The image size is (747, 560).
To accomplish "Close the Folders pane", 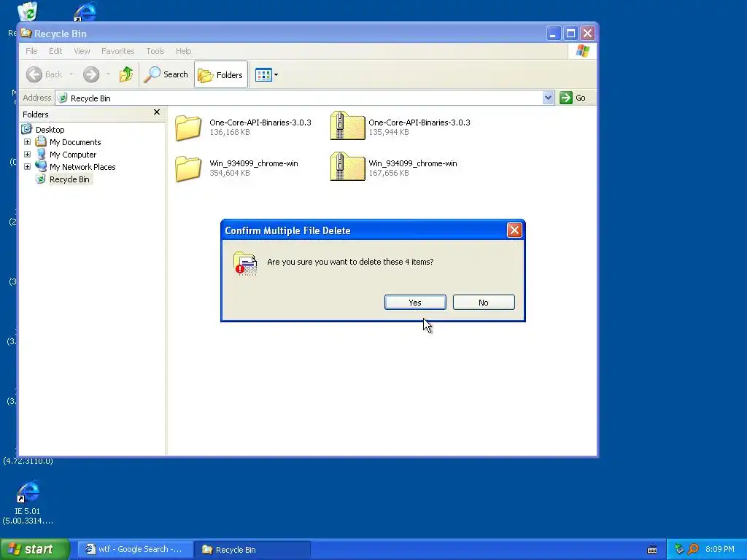I will click(x=157, y=112).
